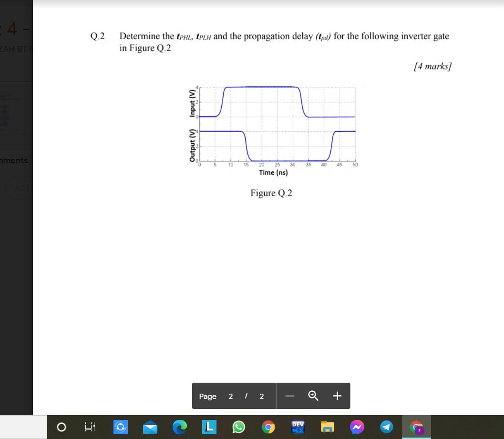Open the Mail app from the taskbar
This screenshot has height=439, width=504.
click(150, 427)
